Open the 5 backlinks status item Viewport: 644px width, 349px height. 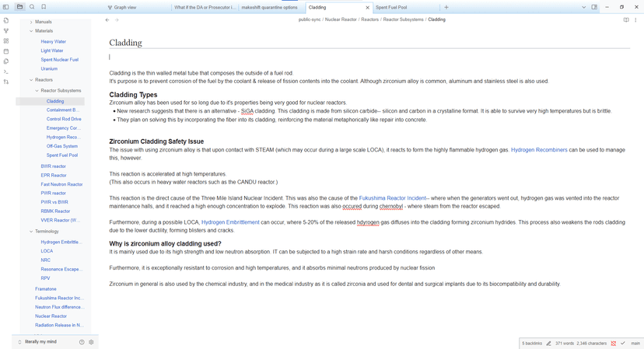tap(532, 343)
